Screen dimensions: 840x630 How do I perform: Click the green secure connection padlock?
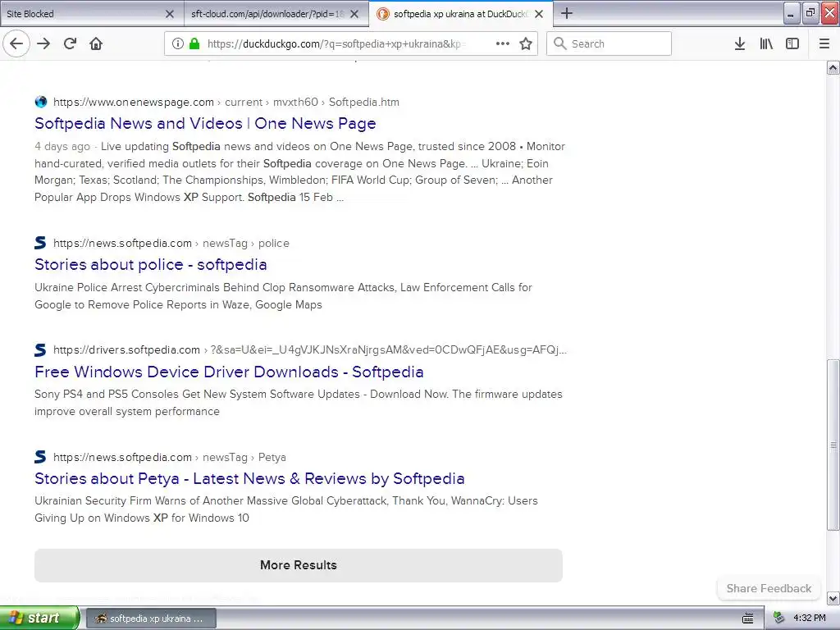pos(194,43)
